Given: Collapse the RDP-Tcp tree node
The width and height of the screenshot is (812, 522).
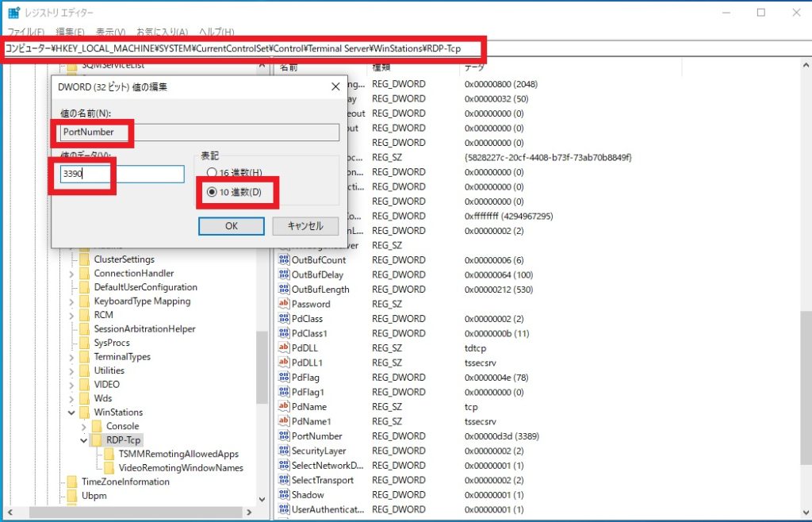Looking at the screenshot, I should point(85,440).
